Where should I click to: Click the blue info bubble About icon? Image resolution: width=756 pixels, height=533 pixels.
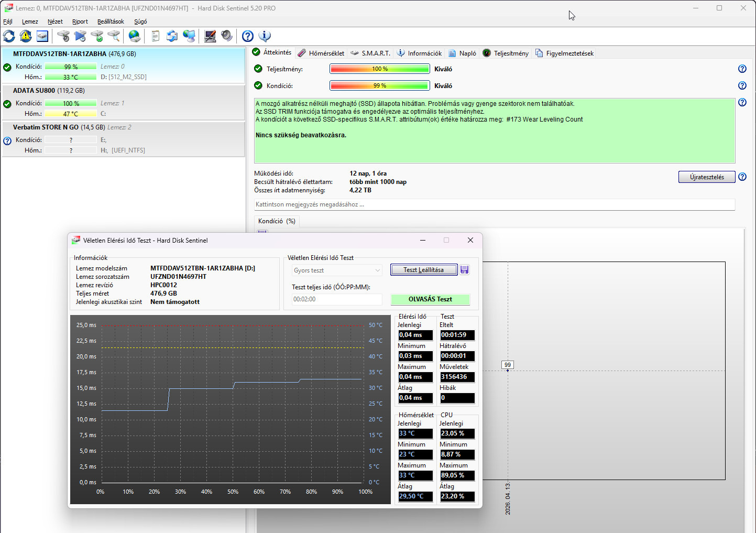pyautogui.click(x=265, y=36)
